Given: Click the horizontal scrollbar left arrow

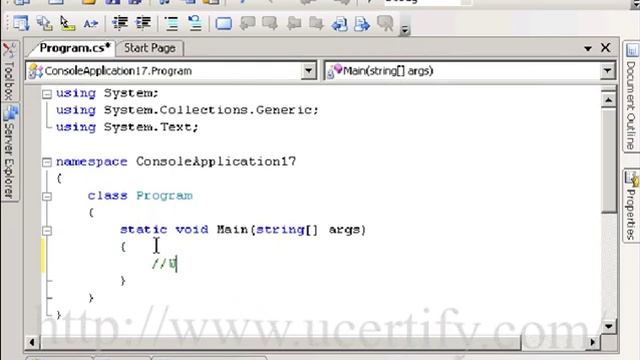Looking at the screenshot, I should pyautogui.click(x=32, y=342).
